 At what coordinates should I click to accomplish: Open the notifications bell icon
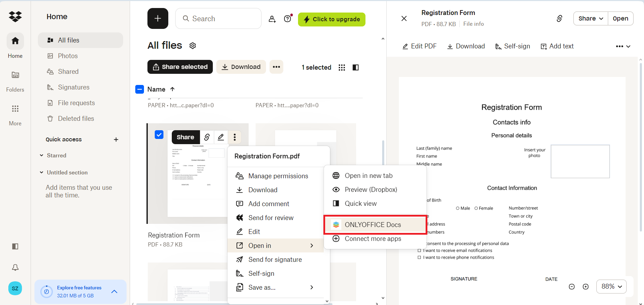pyautogui.click(x=15, y=267)
